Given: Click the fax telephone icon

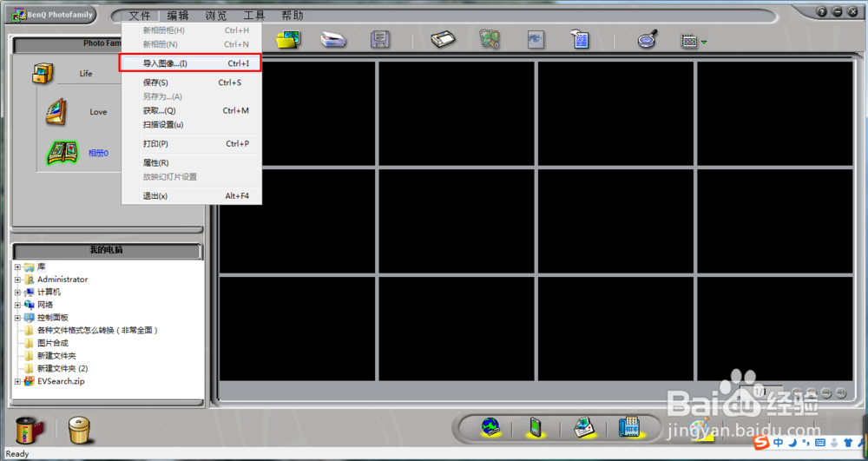Looking at the screenshot, I should (x=629, y=427).
